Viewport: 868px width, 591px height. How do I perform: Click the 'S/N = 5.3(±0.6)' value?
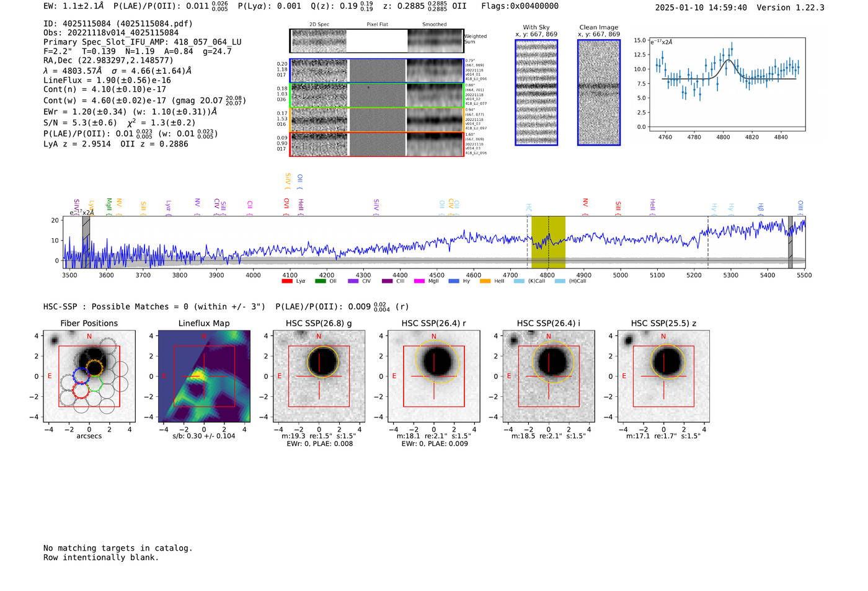click(x=80, y=123)
